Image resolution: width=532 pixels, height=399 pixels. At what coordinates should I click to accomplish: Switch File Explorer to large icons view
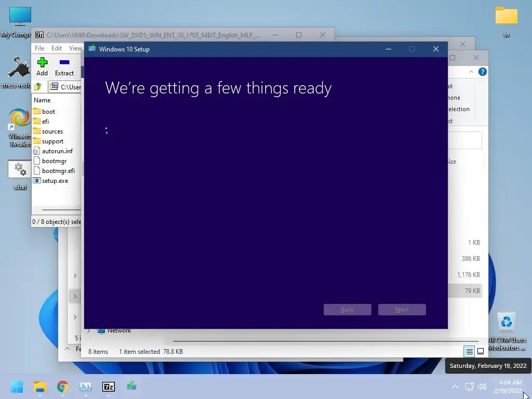[481, 351]
